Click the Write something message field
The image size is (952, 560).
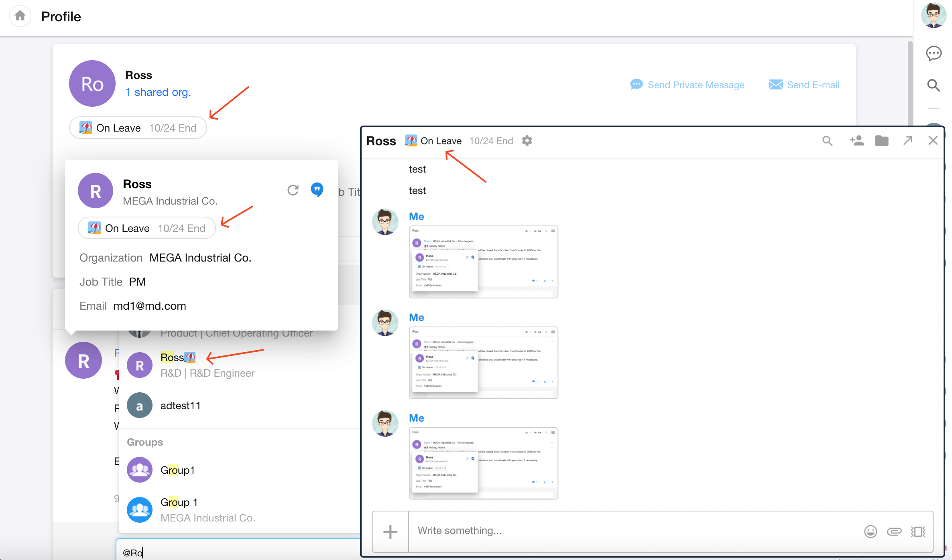pyautogui.click(x=634, y=531)
